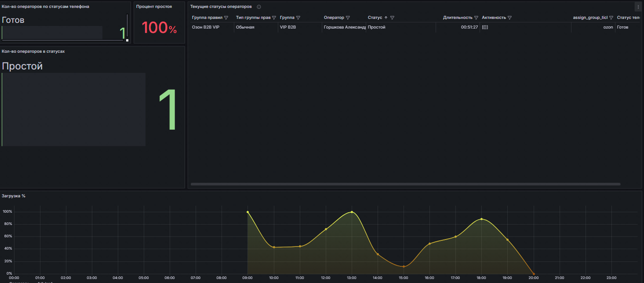Open filter for Тип группы прав column
Screen dimensions: 644x283
pos(274,18)
